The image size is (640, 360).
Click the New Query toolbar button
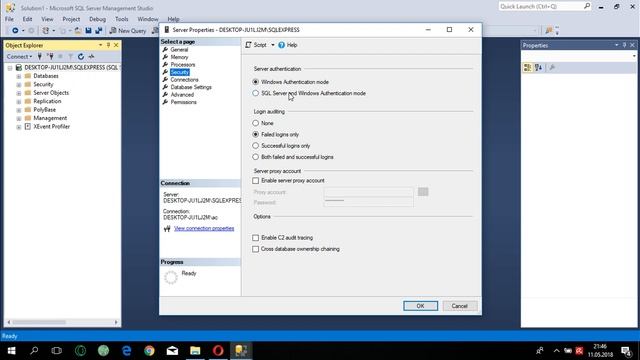pos(128,31)
